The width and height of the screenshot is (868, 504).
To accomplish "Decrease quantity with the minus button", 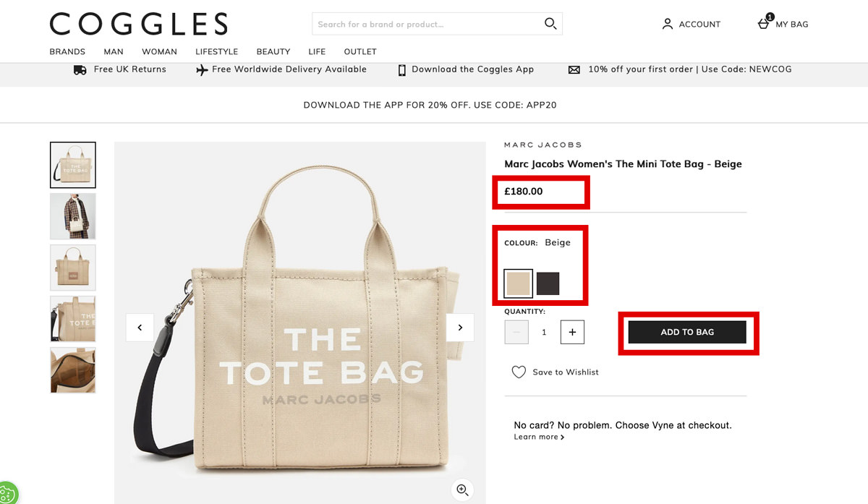I will (x=516, y=332).
